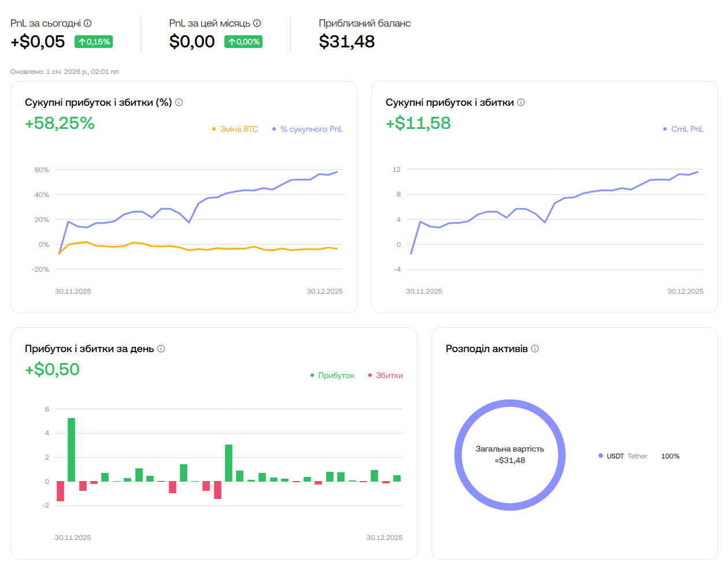Click the purple donut chart ring
Screen dimensions: 728x566
(510, 402)
